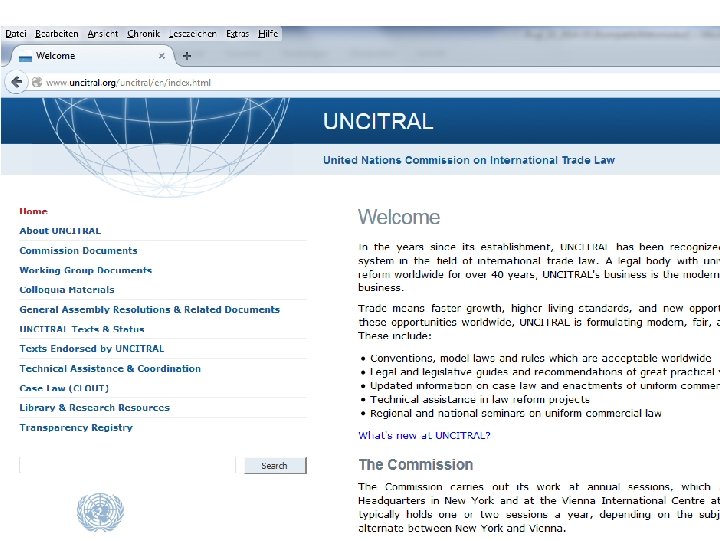
Task: Click the browser back arrow button
Action: click(17, 82)
